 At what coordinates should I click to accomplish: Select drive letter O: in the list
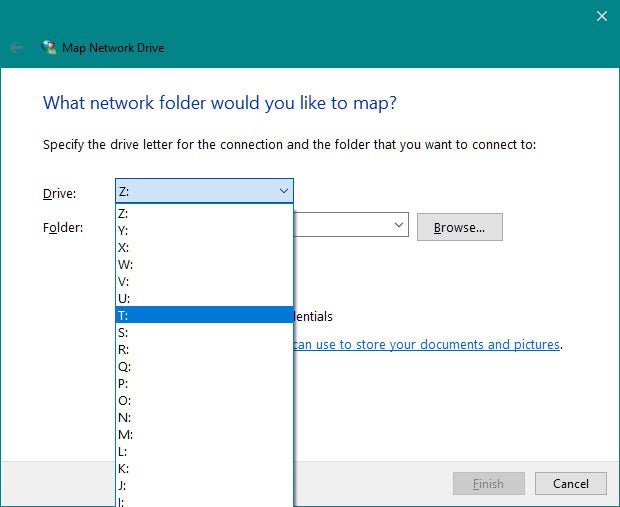pos(204,400)
